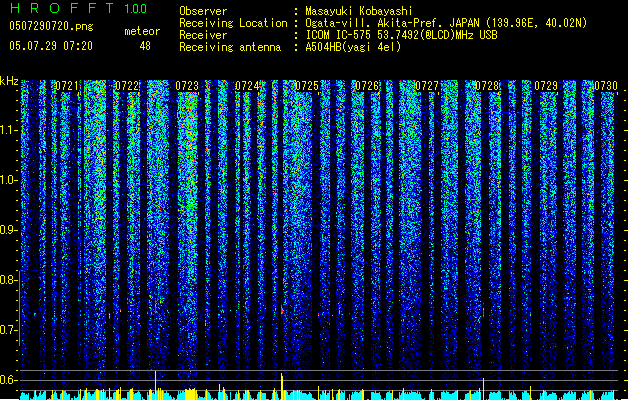This screenshot has height=400, width=629.
Task: Click the date stamp 05.07.29 07:20
Action: point(51,46)
